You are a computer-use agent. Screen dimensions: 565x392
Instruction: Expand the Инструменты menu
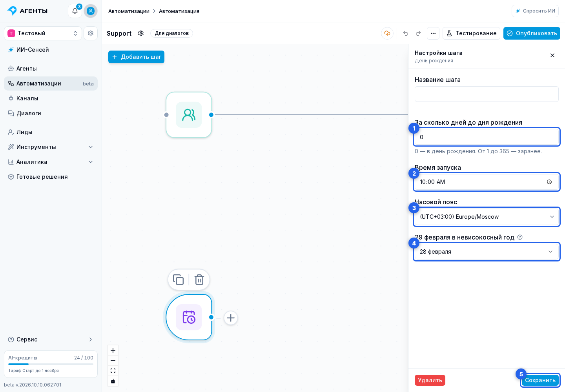[51, 147]
